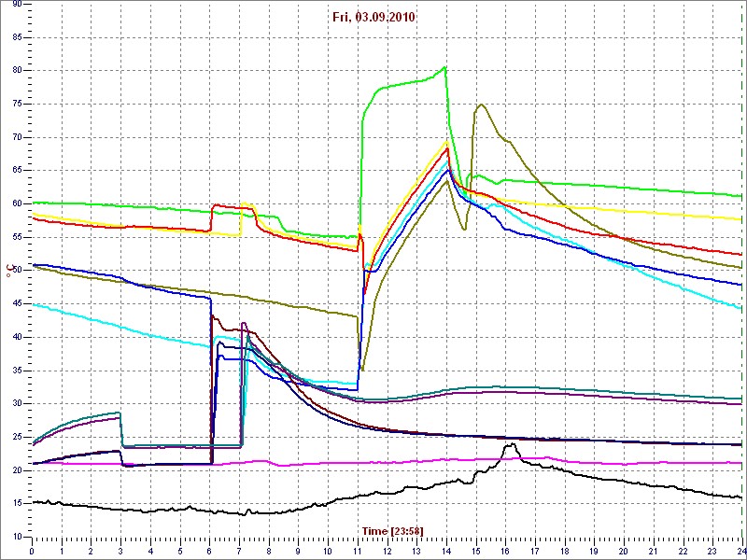The height and width of the screenshot is (560, 747).
Task: Select the '30' temperature axis label
Action: 16,404
